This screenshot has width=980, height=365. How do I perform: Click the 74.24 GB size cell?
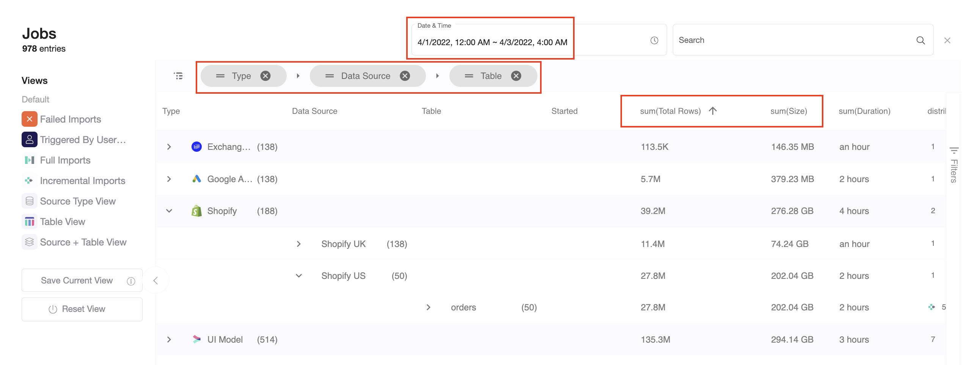789,244
